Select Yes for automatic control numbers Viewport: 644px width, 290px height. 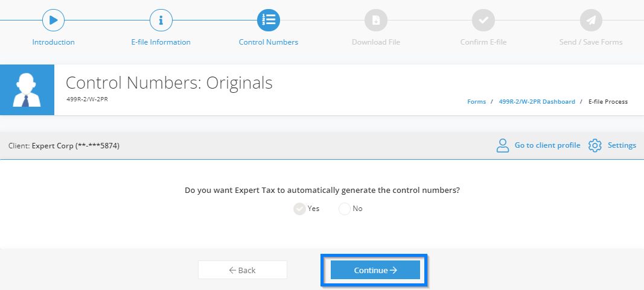pos(299,209)
